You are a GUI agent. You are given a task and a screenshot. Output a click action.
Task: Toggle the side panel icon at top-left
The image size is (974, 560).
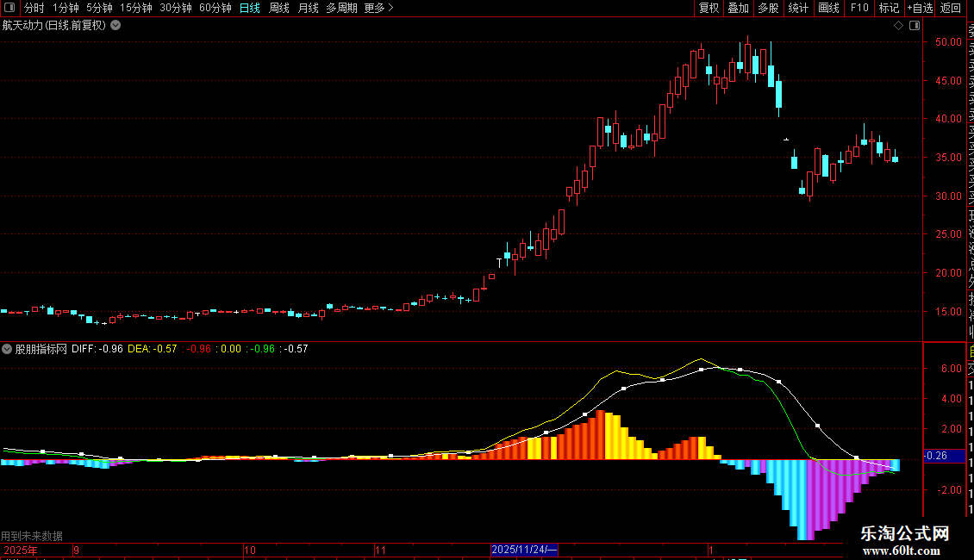(x=9, y=8)
